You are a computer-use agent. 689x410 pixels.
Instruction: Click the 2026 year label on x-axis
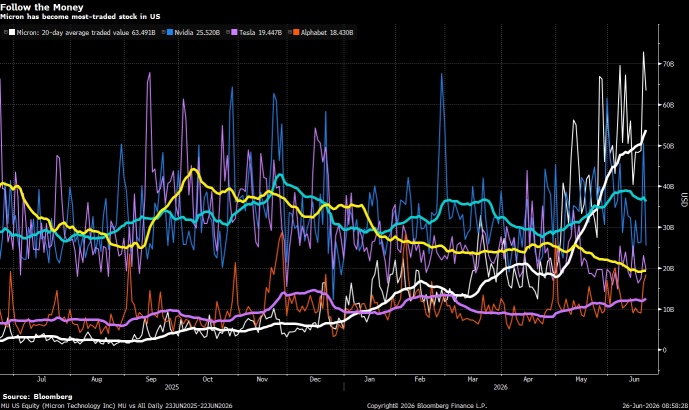click(500, 387)
